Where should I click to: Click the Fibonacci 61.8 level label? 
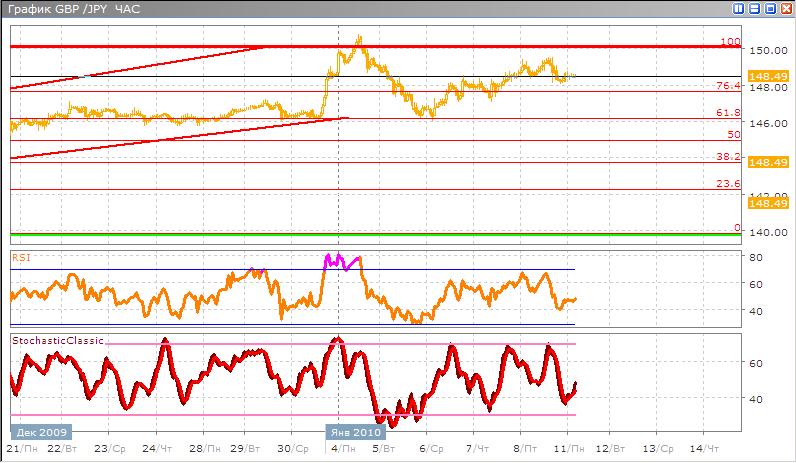(x=729, y=113)
